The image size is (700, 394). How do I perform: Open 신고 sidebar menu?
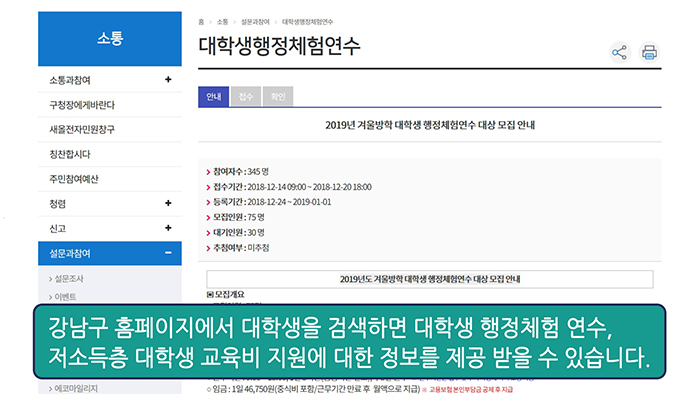point(110,228)
